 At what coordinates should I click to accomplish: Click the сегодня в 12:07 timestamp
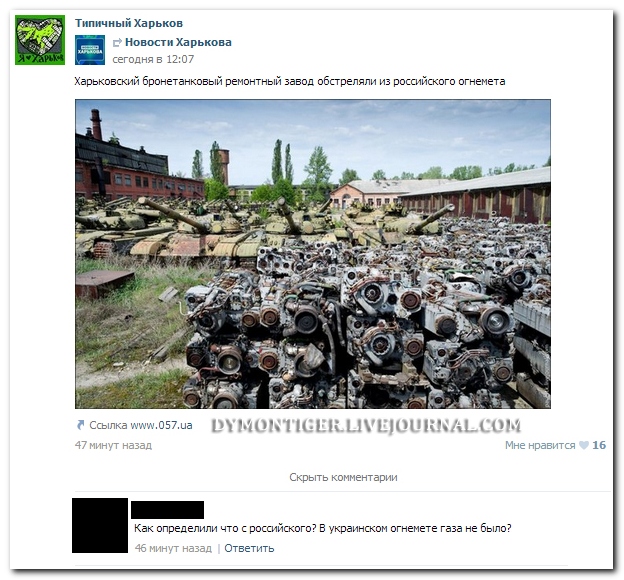pyautogui.click(x=153, y=59)
